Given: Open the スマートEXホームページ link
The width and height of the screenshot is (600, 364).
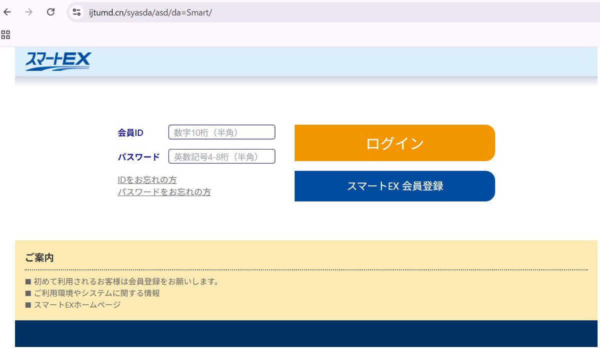Looking at the screenshot, I should point(77,304).
